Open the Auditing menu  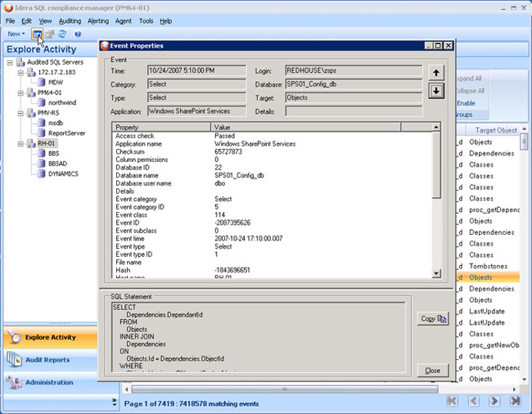[70, 21]
